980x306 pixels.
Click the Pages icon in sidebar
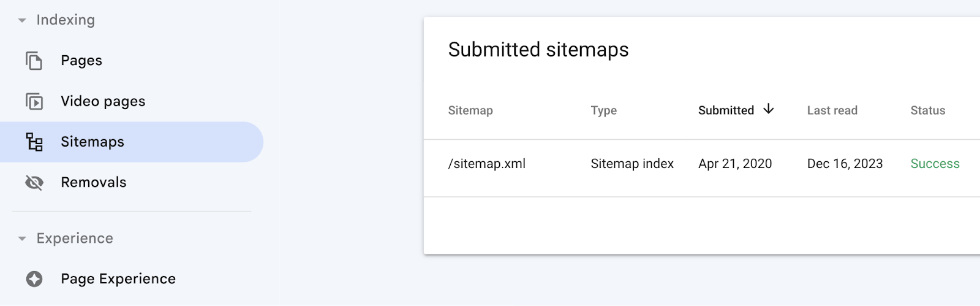coord(34,61)
